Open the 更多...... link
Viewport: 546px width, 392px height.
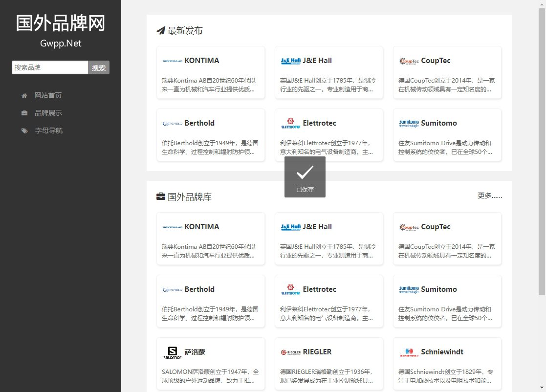coord(490,196)
